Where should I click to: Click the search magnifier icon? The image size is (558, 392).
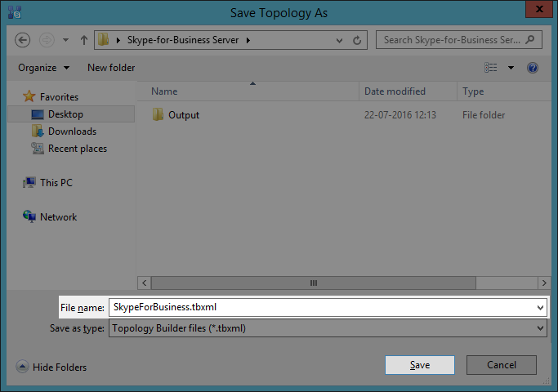530,39
